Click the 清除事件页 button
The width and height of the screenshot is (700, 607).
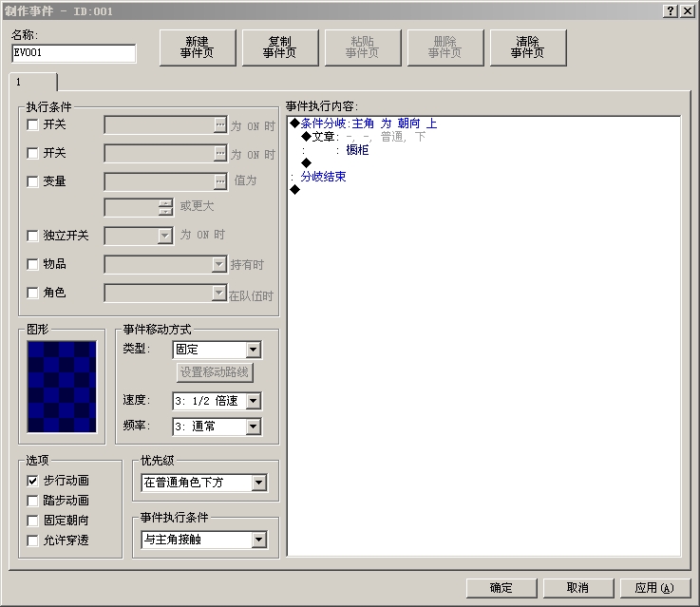click(528, 47)
